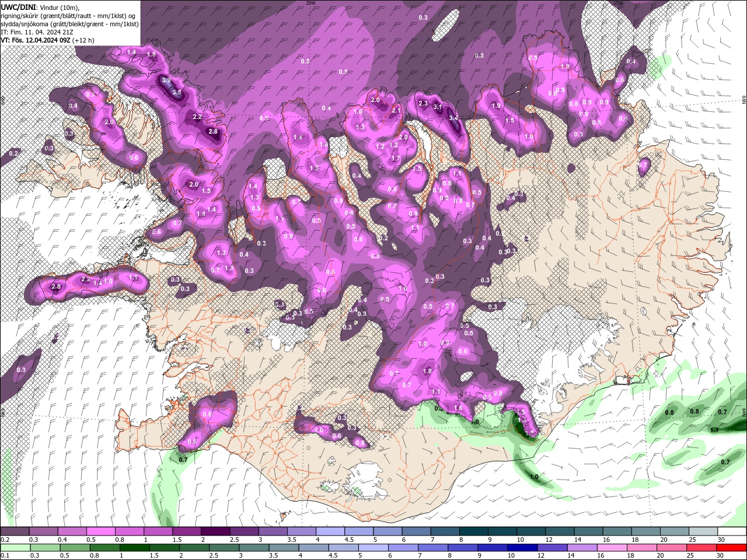Click the 'slydda/snjókoma' legend description line
This screenshot has height=560, width=747.
click(x=70, y=24)
